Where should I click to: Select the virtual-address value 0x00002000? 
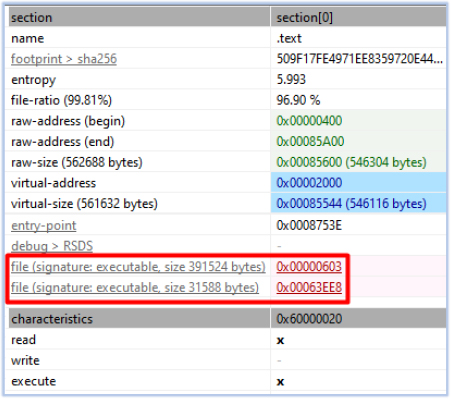(x=309, y=183)
